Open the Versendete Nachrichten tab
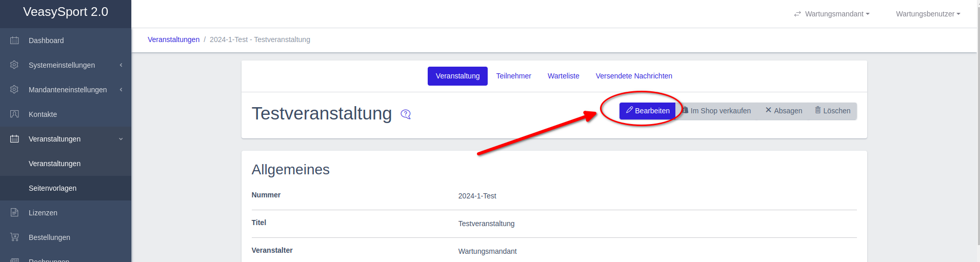This screenshot has height=262, width=980. tap(633, 76)
